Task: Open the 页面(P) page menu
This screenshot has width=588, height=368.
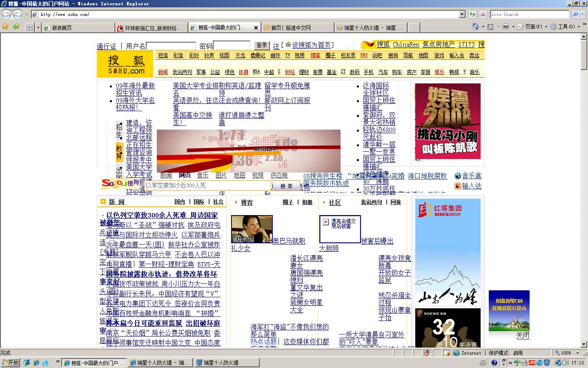Action: pyautogui.click(x=532, y=27)
